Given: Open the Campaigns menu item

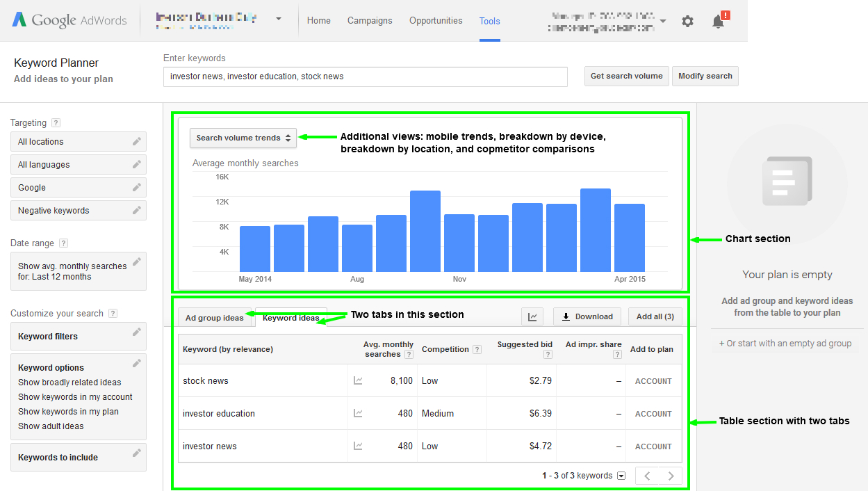Looking at the screenshot, I should pyautogui.click(x=370, y=21).
